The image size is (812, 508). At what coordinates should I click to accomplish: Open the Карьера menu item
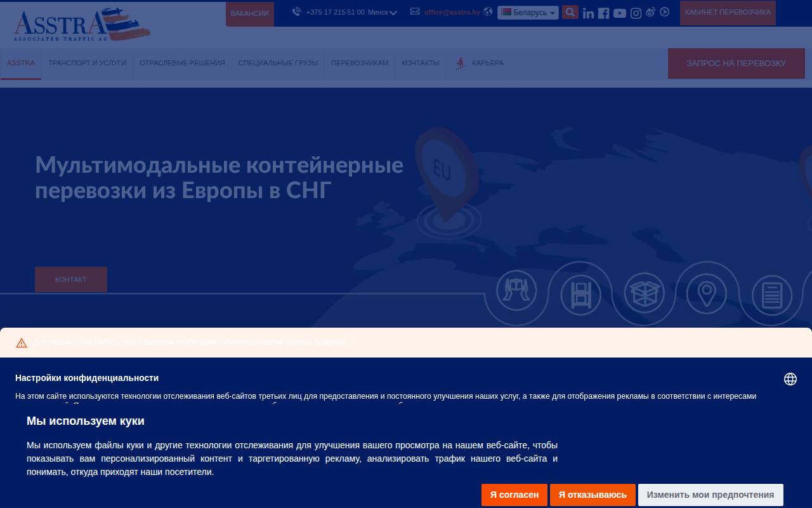click(x=480, y=63)
